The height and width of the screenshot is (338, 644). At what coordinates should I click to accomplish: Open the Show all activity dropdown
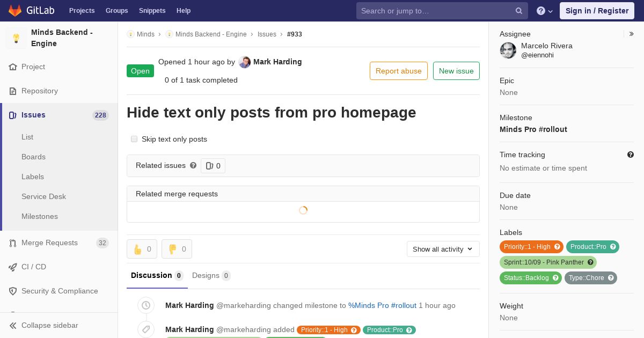(x=443, y=249)
